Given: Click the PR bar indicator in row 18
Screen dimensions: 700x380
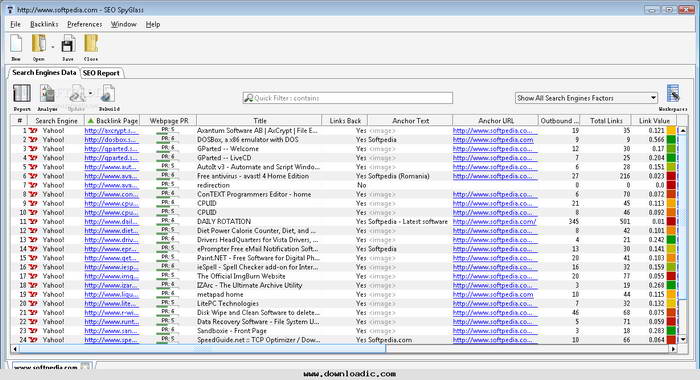Looking at the screenshot, I should click(168, 285).
